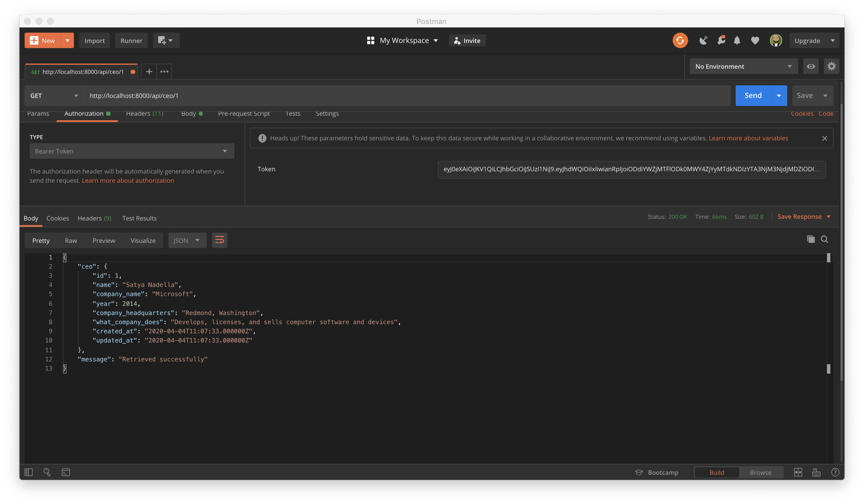Open the request Settings tab

pyautogui.click(x=327, y=113)
